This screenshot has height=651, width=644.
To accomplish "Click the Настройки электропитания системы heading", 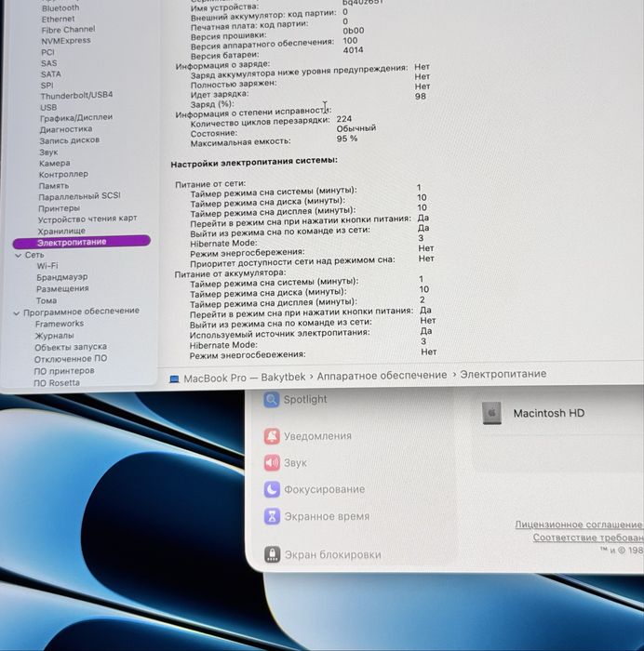I will [x=254, y=163].
